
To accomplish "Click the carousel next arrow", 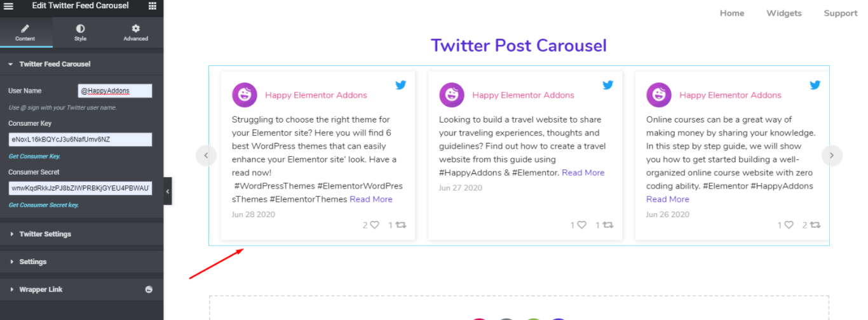I will click(x=832, y=156).
